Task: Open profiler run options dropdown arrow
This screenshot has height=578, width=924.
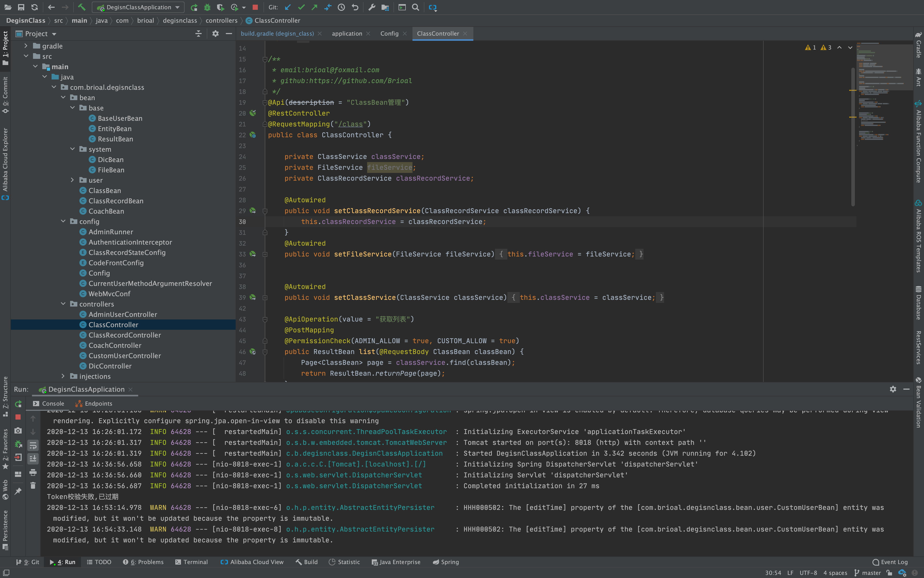Action: [x=244, y=7]
